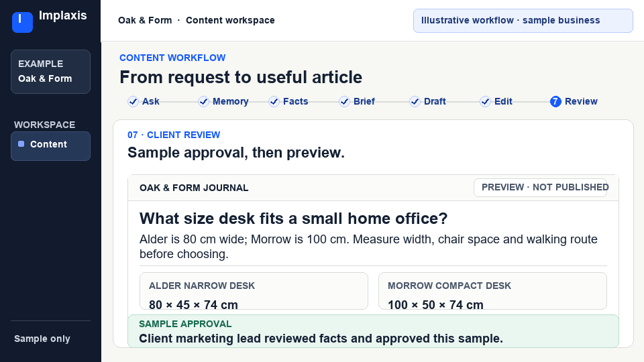Click the Preview · Not Published badge
This screenshot has width=644, height=362.
(541, 188)
